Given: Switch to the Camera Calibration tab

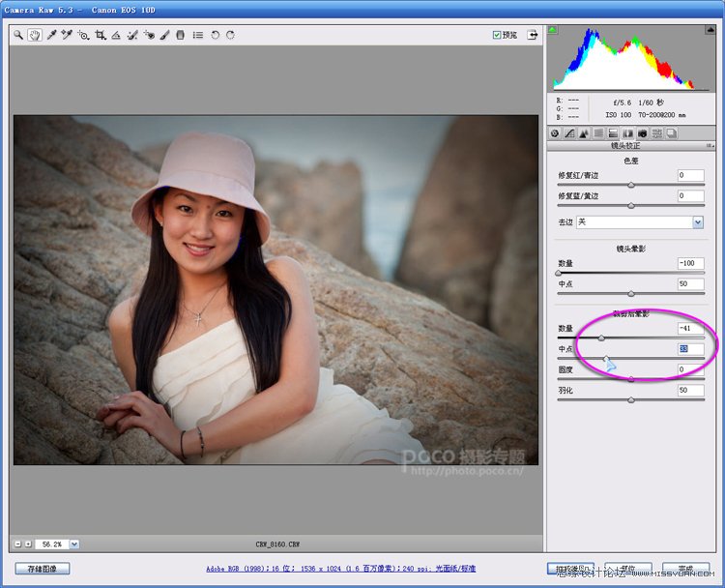Looking at the screenshot, I should (642, 133).
